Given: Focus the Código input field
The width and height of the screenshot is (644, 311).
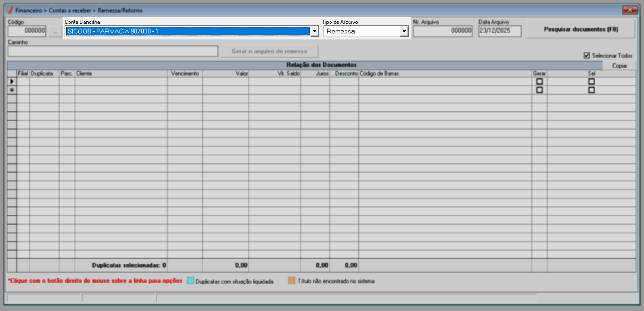Looking at the screenshot, I should (x=27, y=31).
